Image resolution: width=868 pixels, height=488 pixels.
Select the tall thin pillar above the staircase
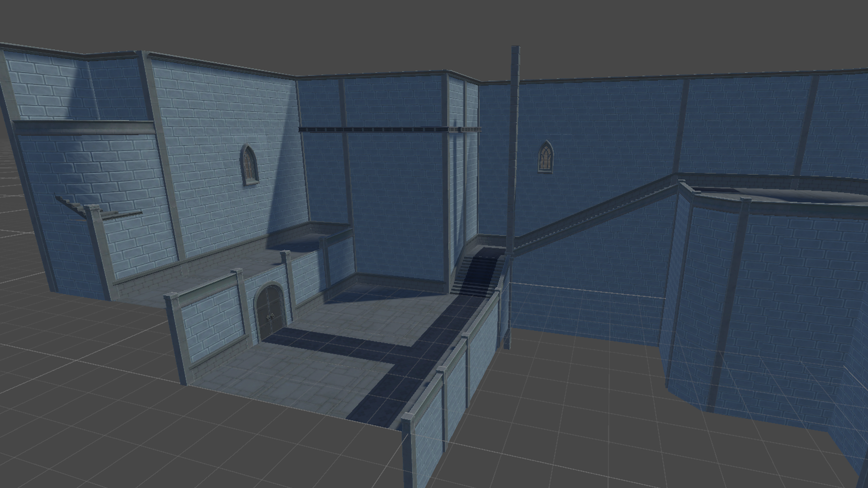513,151
